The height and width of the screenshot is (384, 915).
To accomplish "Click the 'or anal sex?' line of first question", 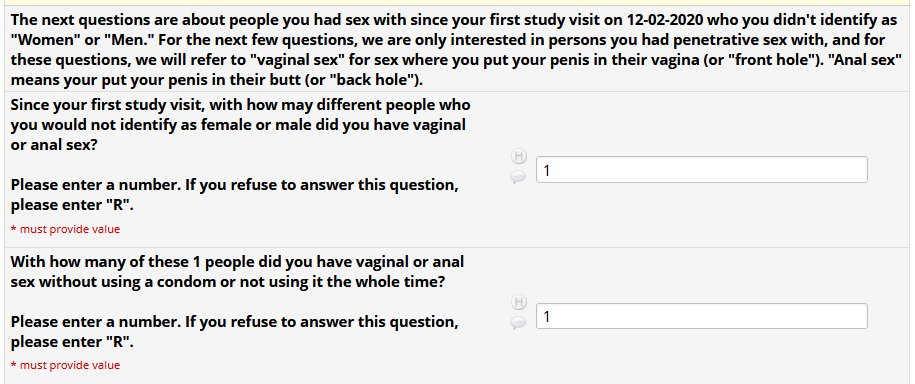I will pyautogui.click(x=54, y=145).
